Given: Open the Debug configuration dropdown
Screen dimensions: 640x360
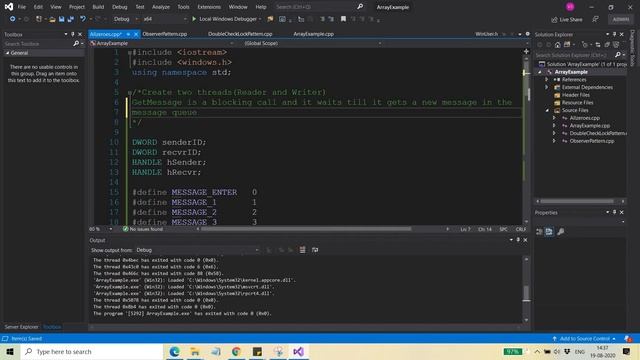Looking at the screenshot, I should (126, 19).
